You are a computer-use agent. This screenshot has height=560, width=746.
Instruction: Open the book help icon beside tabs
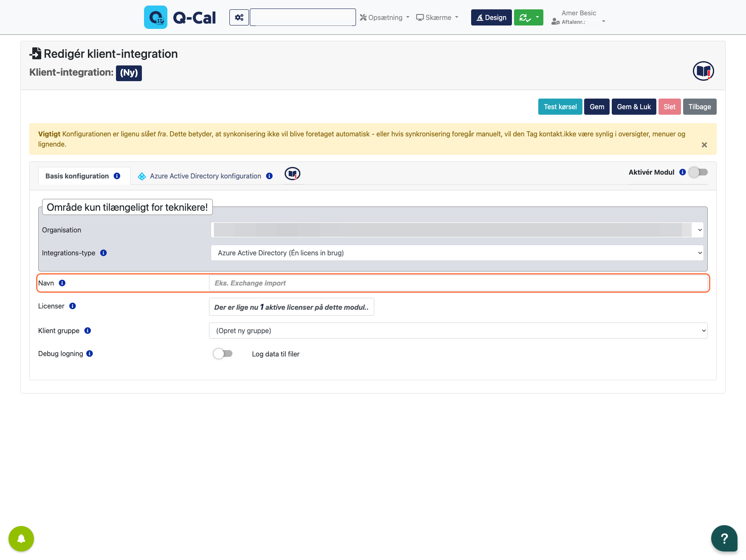292,174
